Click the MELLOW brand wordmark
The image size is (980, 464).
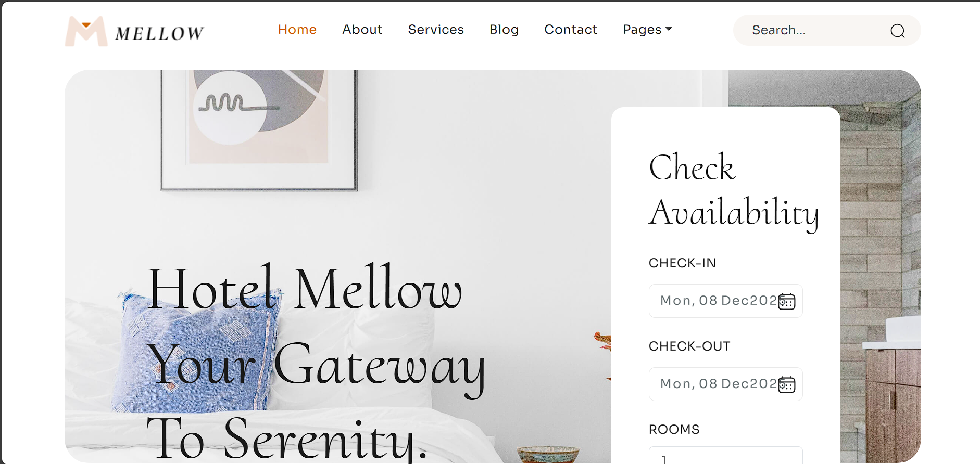[159, 34]
